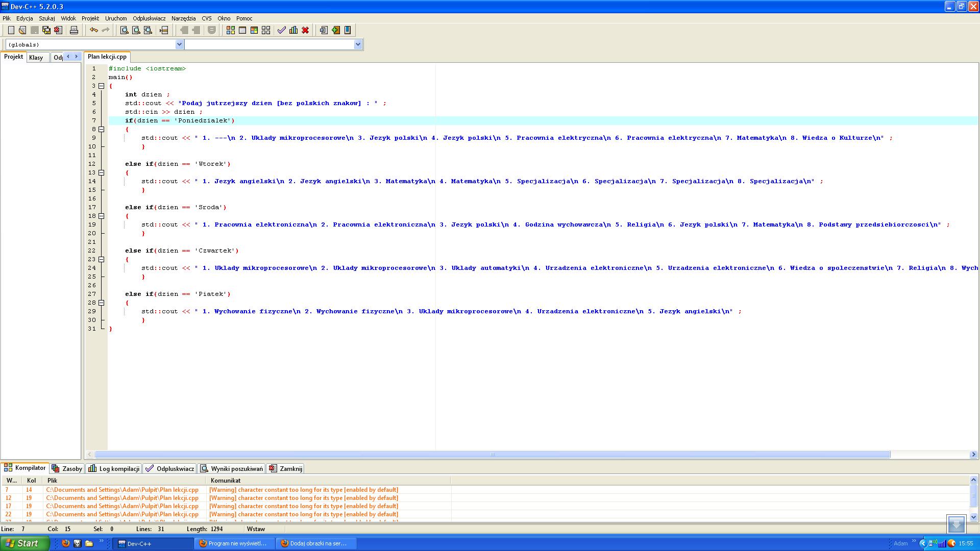The height and width of the screenshot is (551, 980).
Task: Undo the last edit with the yellow arrow
Action: coord(93,30)
